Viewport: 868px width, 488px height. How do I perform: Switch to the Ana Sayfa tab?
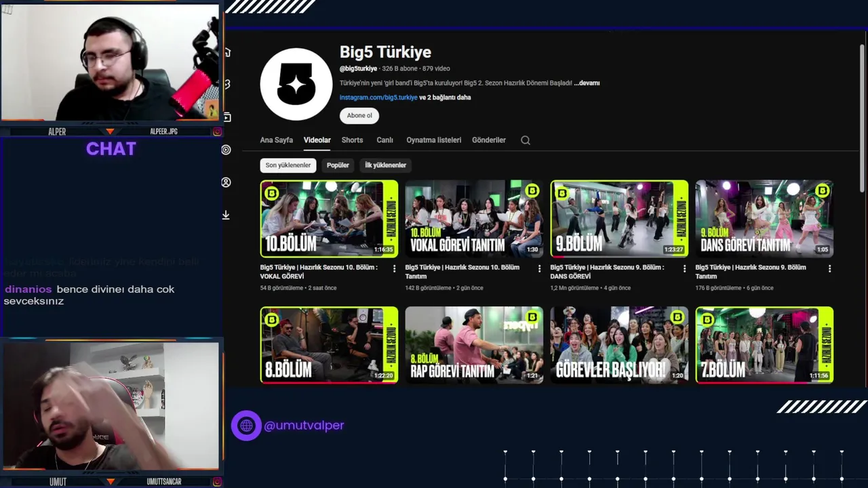[x=277, y=140]
